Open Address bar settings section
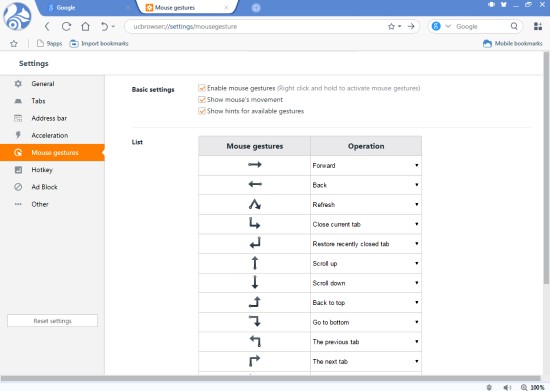The height and width of the screenshot is (391, 550). tap(52, 118)
